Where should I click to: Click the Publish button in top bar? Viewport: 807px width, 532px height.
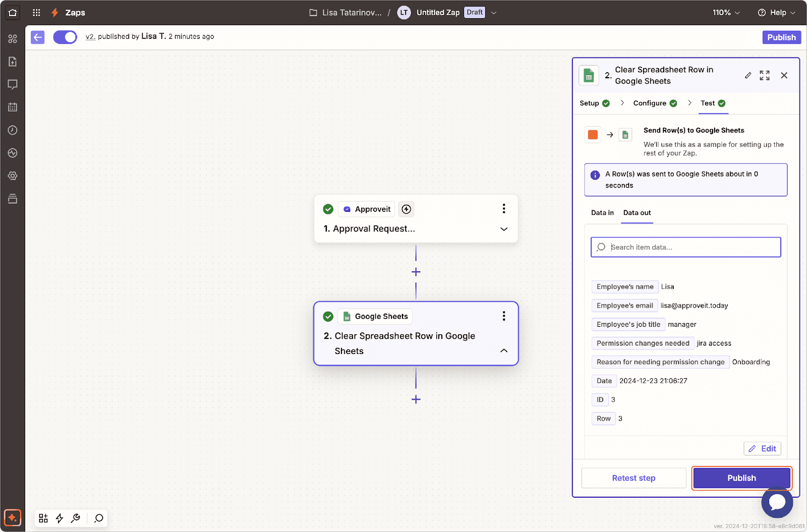coord(781,37)
